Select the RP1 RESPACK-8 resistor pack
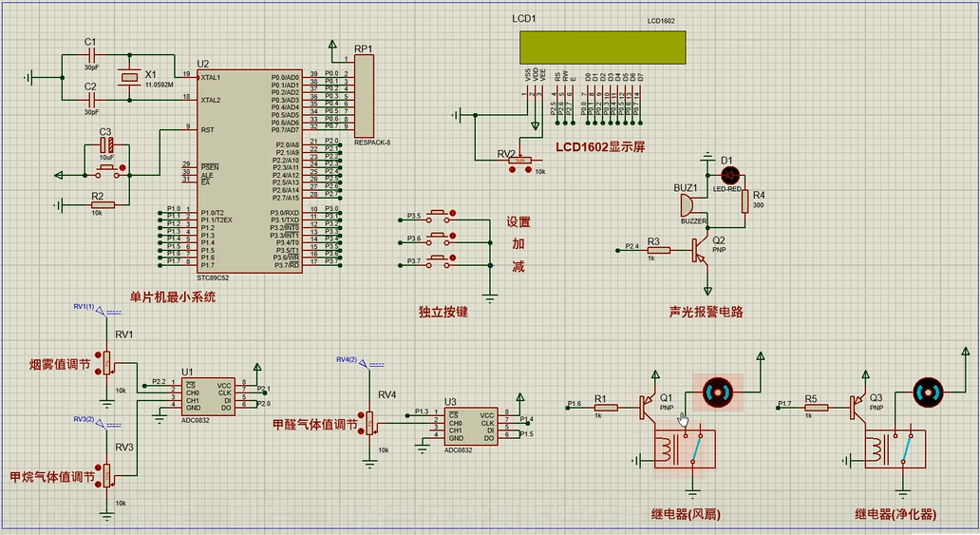 [x=365, y=96]
